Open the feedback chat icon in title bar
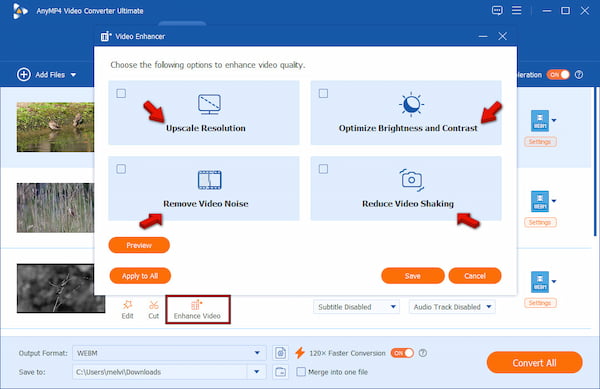Viewport: 600px width, 389px height. pyautogui.click(x=497, y=11)
